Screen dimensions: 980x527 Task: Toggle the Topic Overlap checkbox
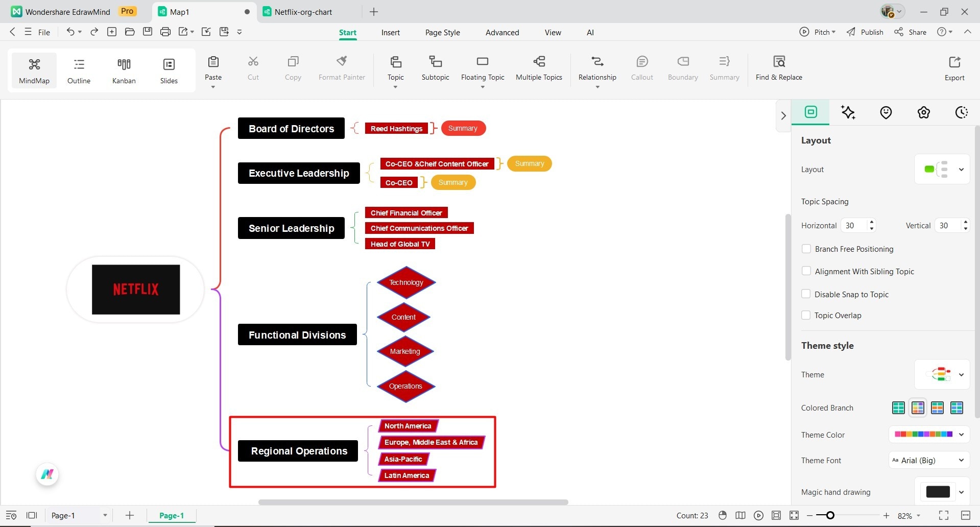pos(806,315)
